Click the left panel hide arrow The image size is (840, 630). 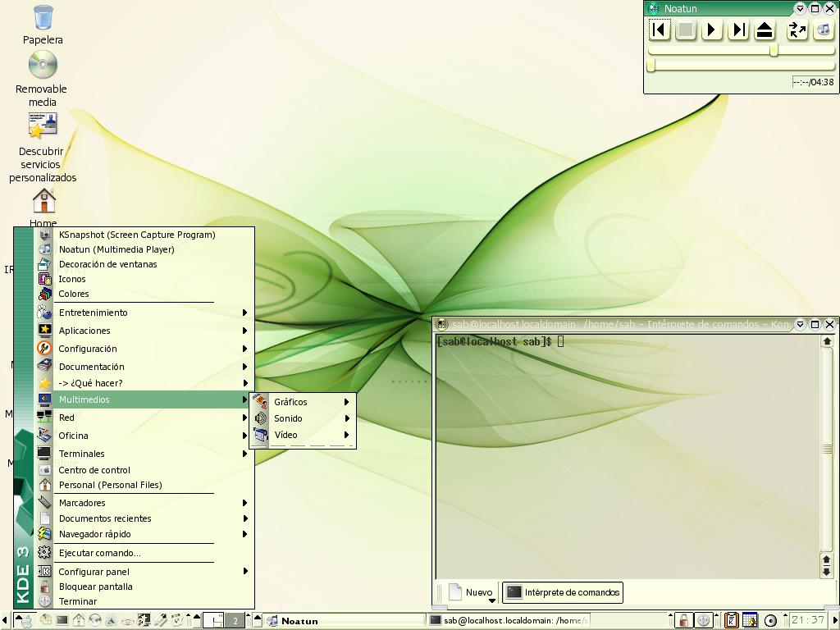5,620
